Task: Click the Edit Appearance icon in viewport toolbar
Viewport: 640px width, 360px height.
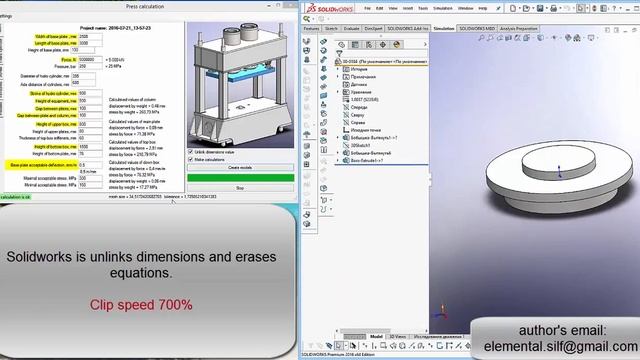Action: point(568,38)
